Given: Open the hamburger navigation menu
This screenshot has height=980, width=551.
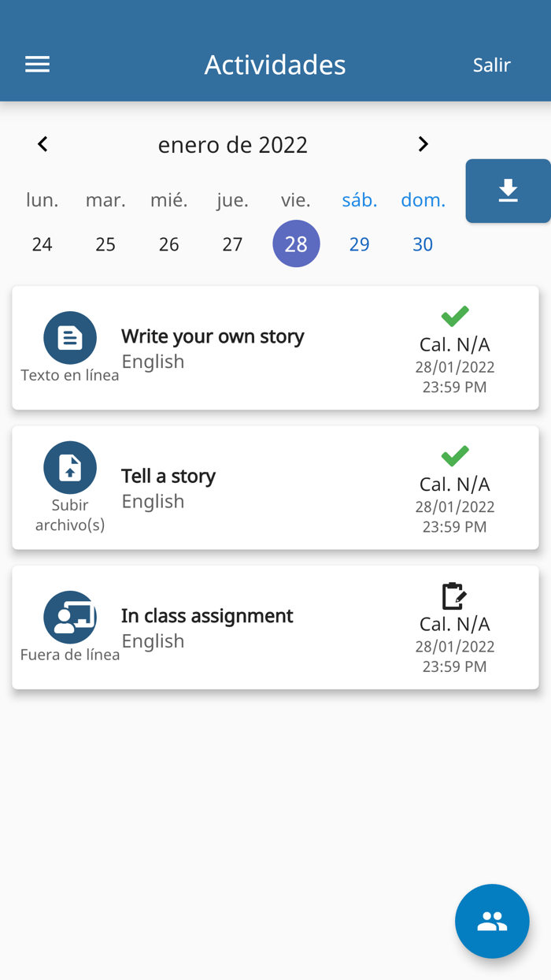Looking at the screenshot, I should pyautogui.click(x=37, y=65).
